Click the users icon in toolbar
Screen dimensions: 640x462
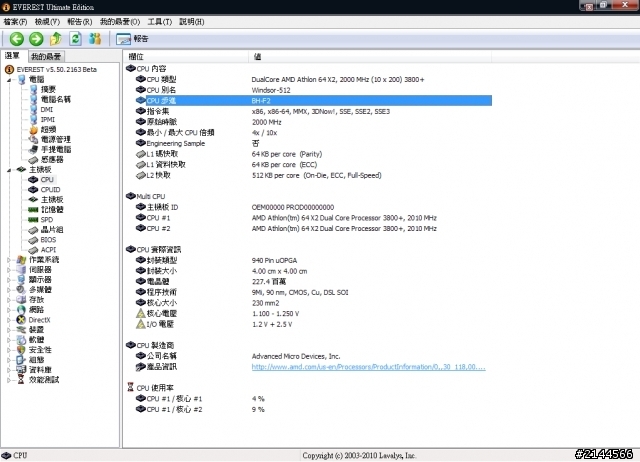point(95,39)
